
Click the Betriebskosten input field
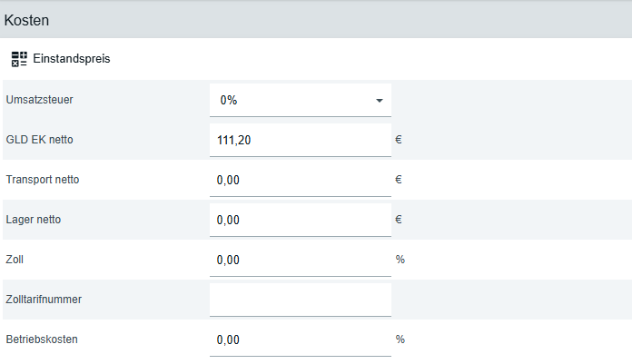tap(300, 339)
